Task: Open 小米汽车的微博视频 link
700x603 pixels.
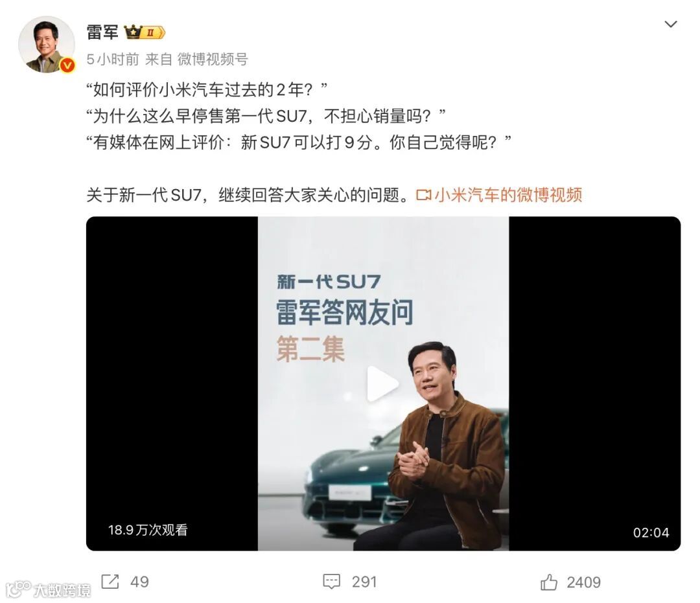Action: pos(508,195)
